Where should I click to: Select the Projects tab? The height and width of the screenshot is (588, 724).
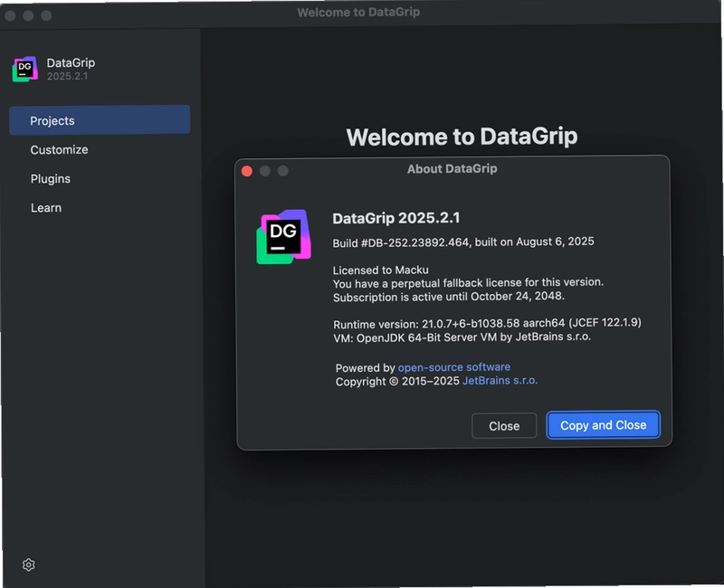(x=100, y=120)
